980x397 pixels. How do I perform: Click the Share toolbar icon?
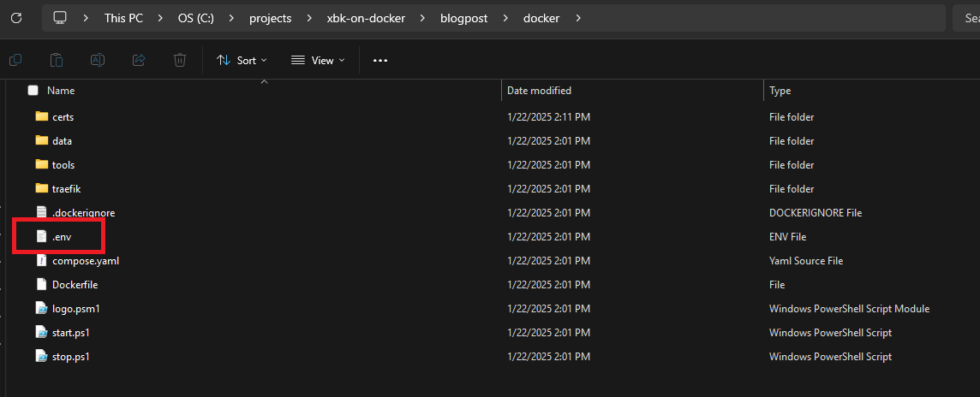click(x=139, y=60)
